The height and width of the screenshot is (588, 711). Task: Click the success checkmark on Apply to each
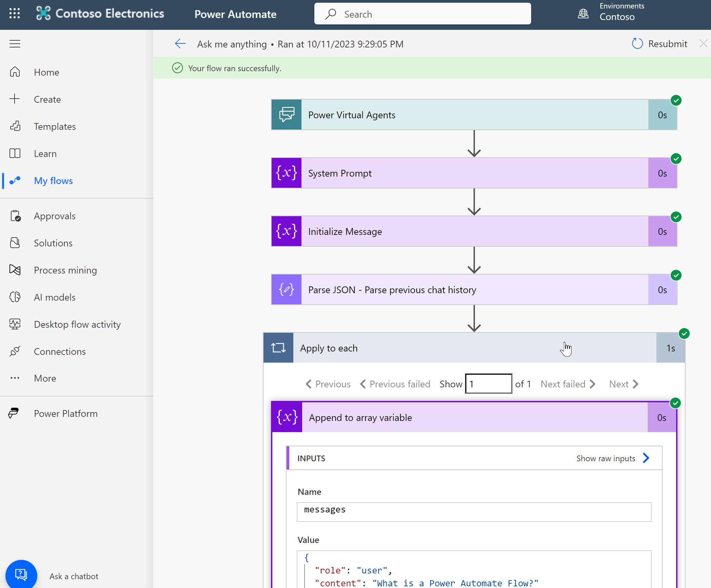[x=684, y=333]
